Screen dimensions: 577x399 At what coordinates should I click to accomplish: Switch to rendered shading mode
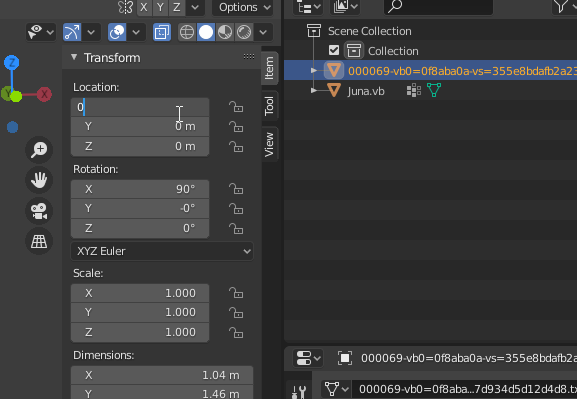[244, 32]
